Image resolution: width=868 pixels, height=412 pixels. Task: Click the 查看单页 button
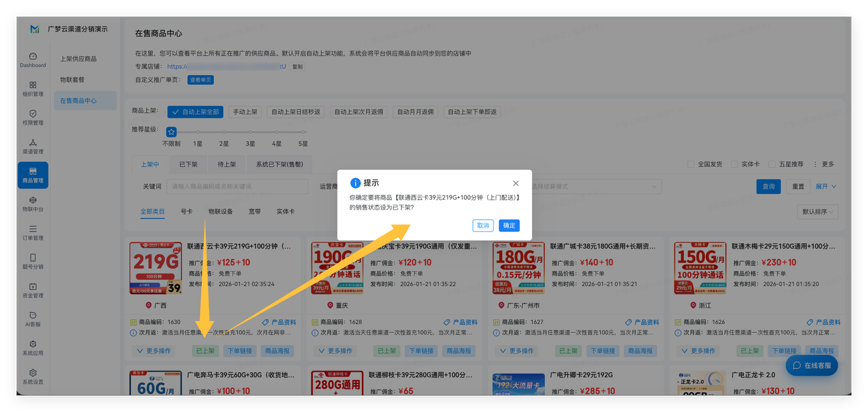(x=200, y=80)
